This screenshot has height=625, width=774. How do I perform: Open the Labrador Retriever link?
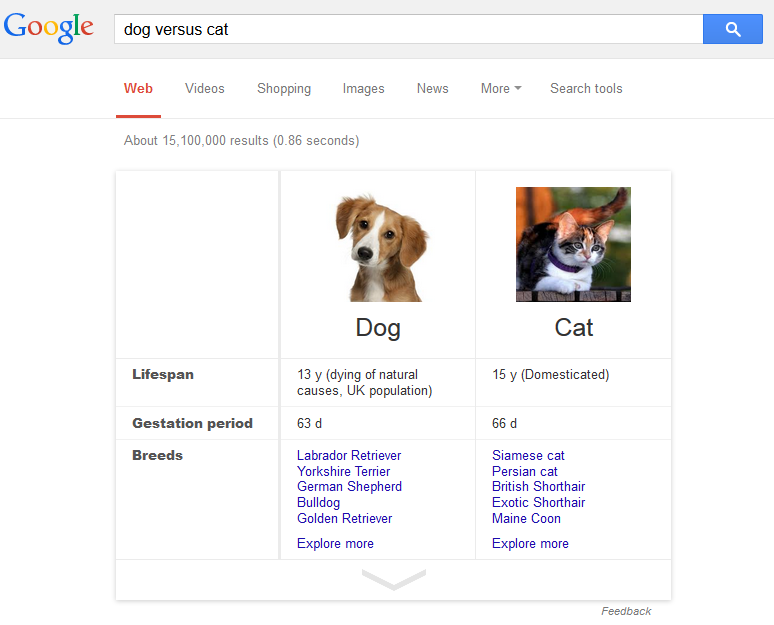349,455
